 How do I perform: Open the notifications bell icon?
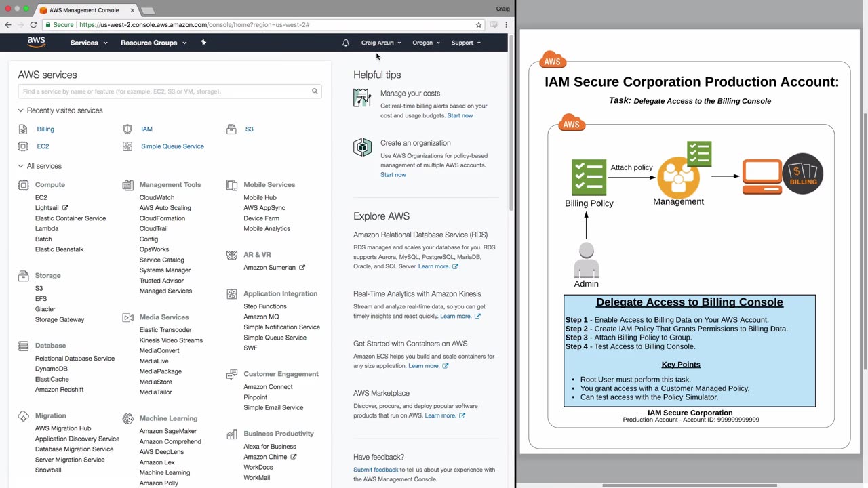click(x=346, y=43)
